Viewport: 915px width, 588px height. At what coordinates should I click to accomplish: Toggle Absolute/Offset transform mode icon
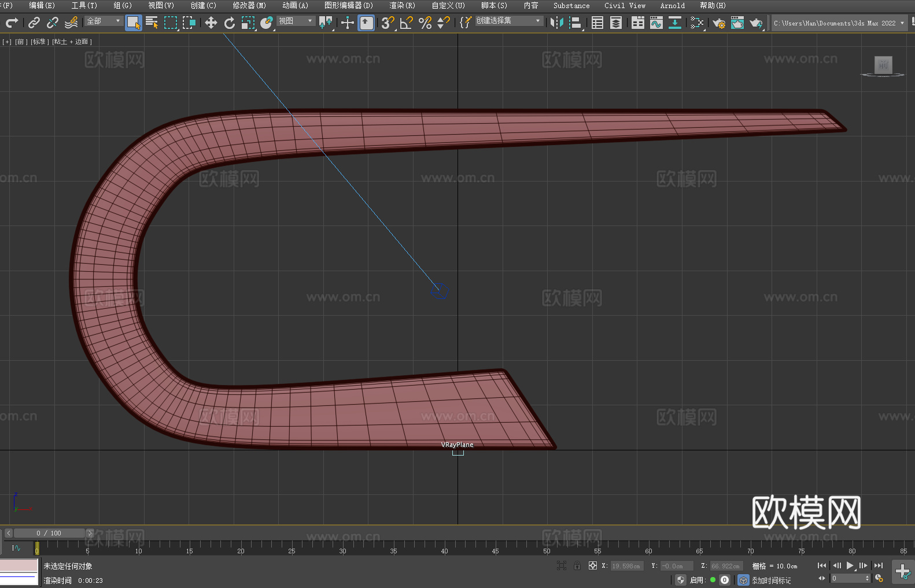click(592, 565)
